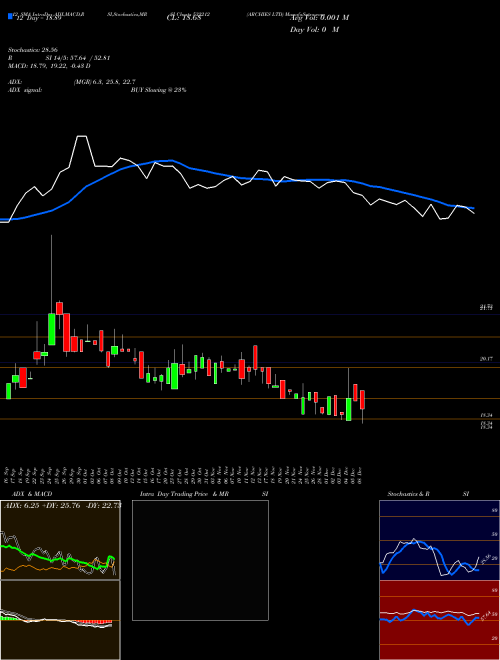Screen dimensions: 500x660
Task: Select the 'Stochastics: 28.56' value
Action: [x=32, y=50]
